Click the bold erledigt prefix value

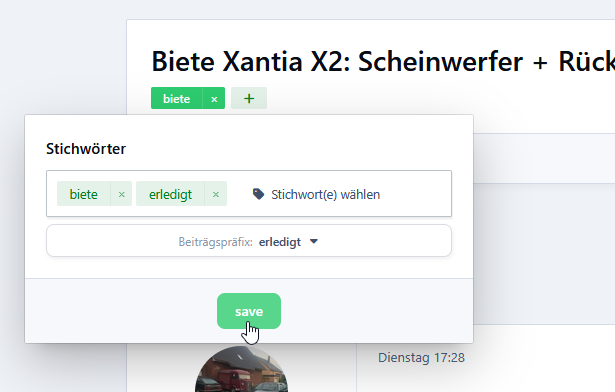[280, 242]
